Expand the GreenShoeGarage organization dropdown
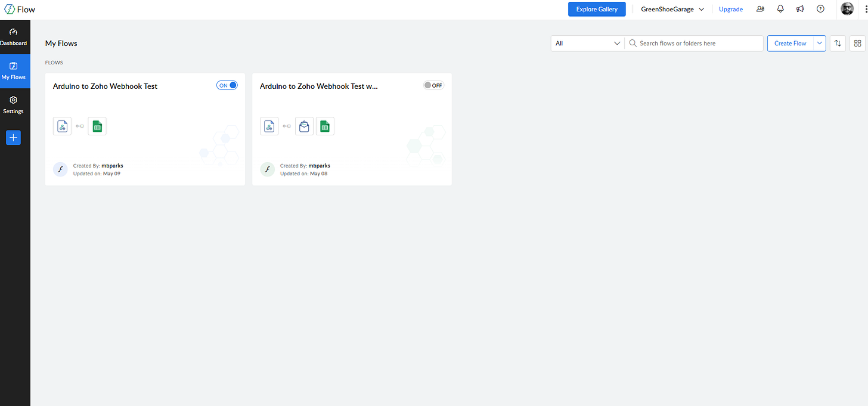 click(x=672, y=9)
